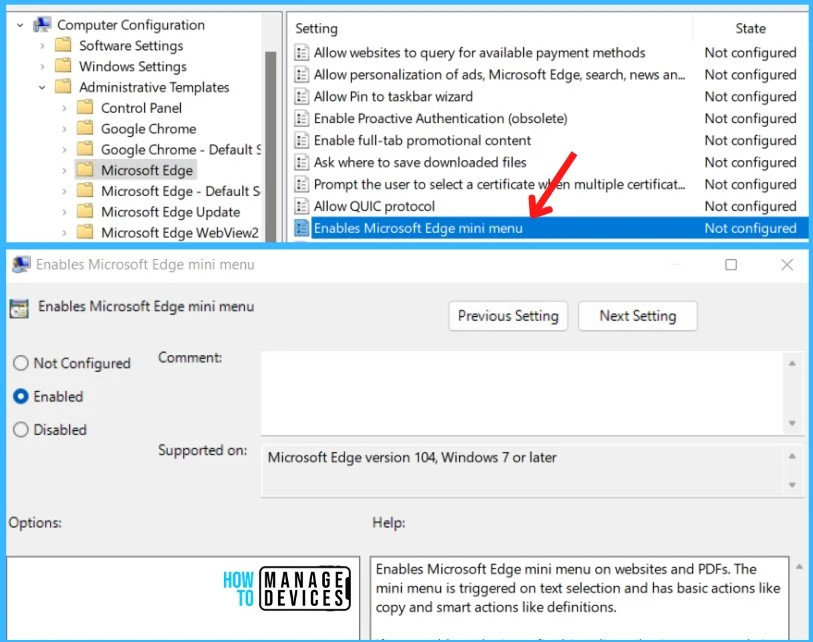Image resolution: width=813 pixels, height=642 pixels.
Task: Expand the Microsoft Edge WebView2 node
Action: [x=64, y=232]
